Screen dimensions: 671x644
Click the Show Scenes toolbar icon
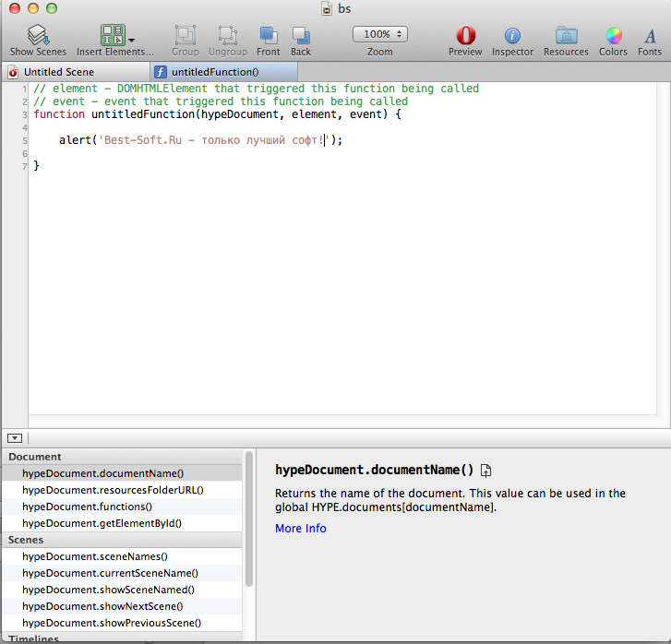pyautogui.click(x=38, y=36)
